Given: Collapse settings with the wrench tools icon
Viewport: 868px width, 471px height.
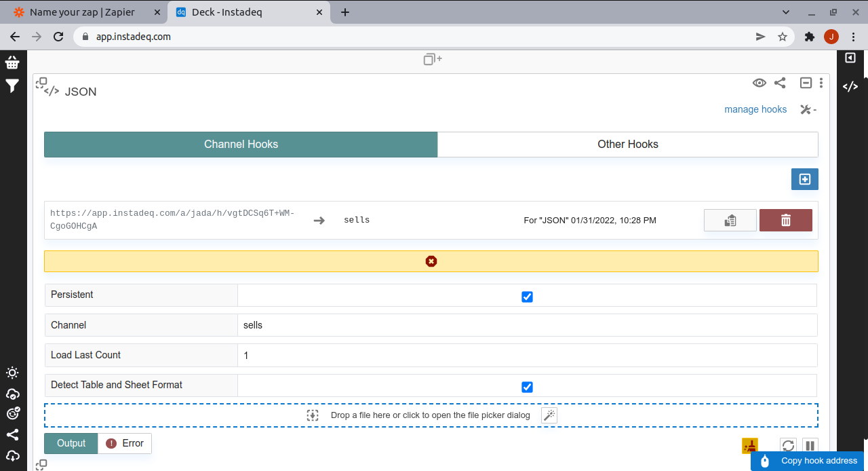Looking at the screenshot, I should (x=808, y=109).
